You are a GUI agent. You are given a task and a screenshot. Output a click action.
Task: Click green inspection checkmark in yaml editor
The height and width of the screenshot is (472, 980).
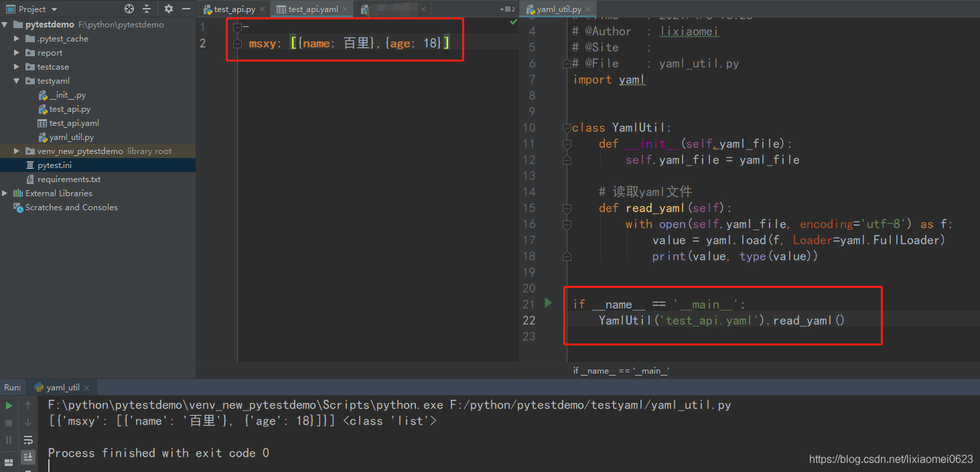[x=513, y=21]
